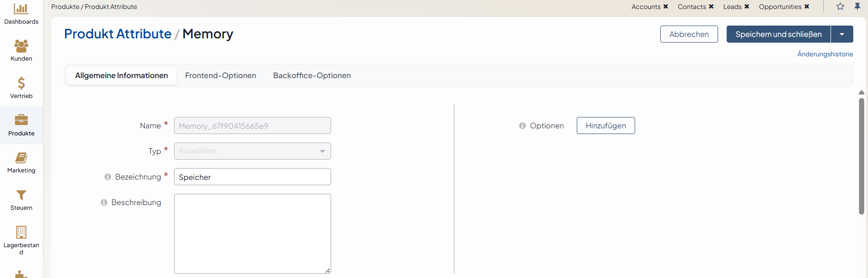The width and height of the screenshot is (868, 278).
Task: Close the Accounts shortcut
Action: click(665, 7)
